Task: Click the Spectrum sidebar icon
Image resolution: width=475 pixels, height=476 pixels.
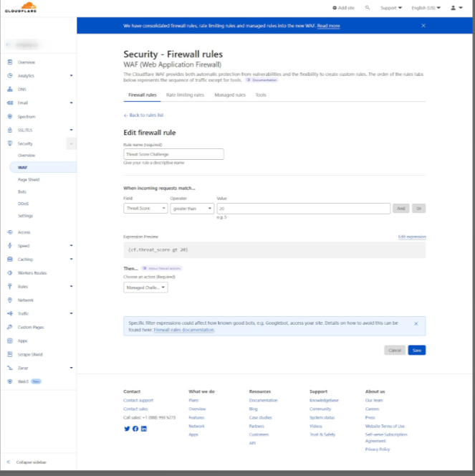Action: (10, 117)
